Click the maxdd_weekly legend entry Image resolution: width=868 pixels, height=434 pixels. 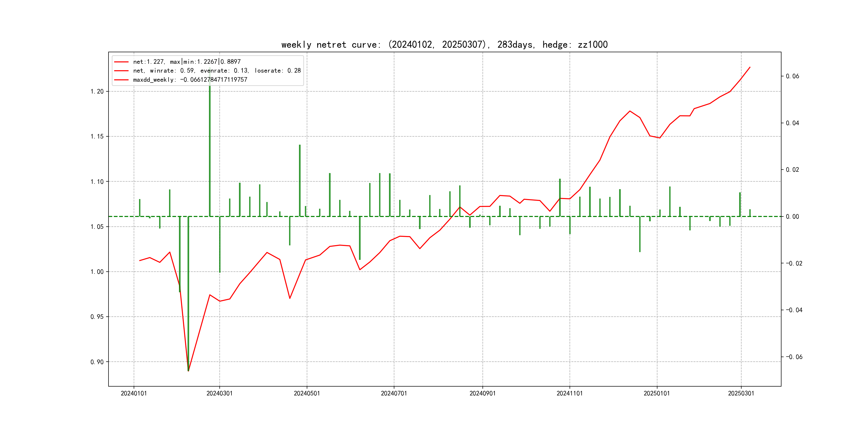point(190,80)
